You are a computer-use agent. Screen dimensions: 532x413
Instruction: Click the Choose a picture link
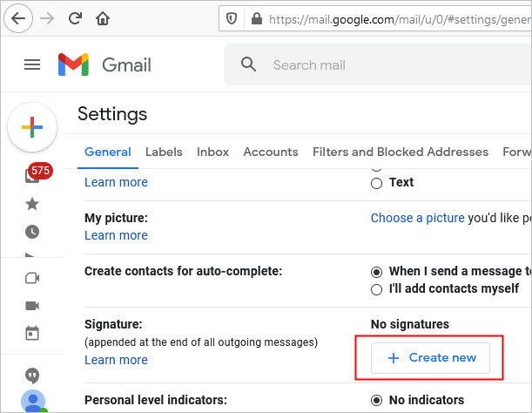point(416,218)
